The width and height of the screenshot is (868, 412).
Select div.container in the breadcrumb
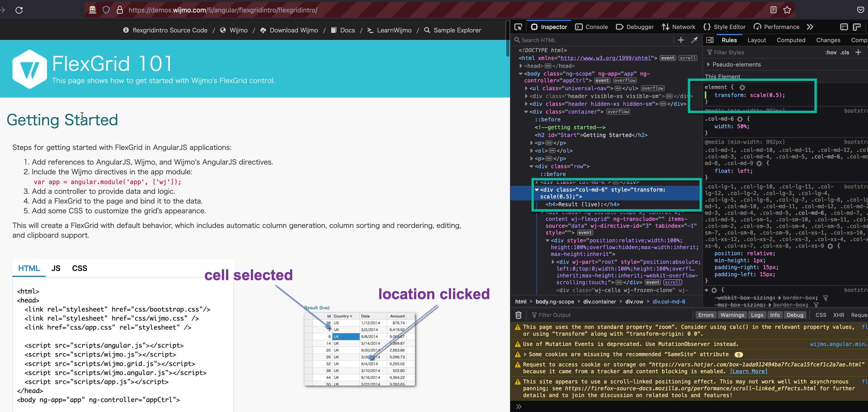[x=599, y=302]
